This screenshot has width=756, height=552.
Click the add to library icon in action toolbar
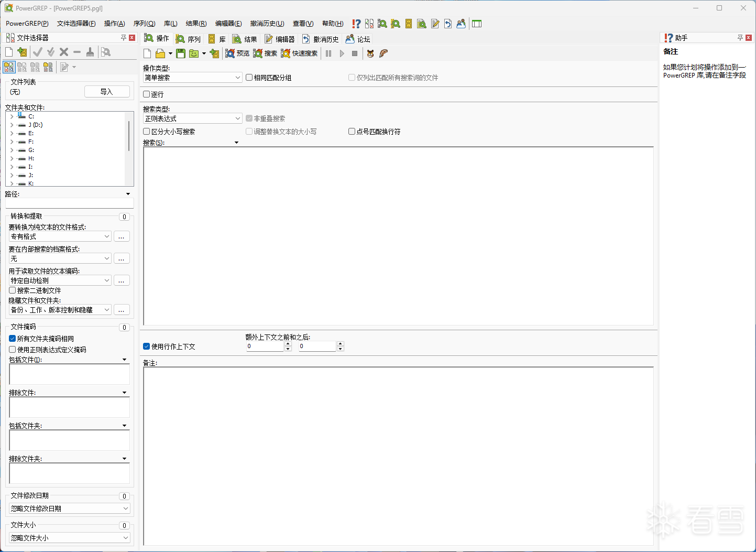[x=214, y=53]
